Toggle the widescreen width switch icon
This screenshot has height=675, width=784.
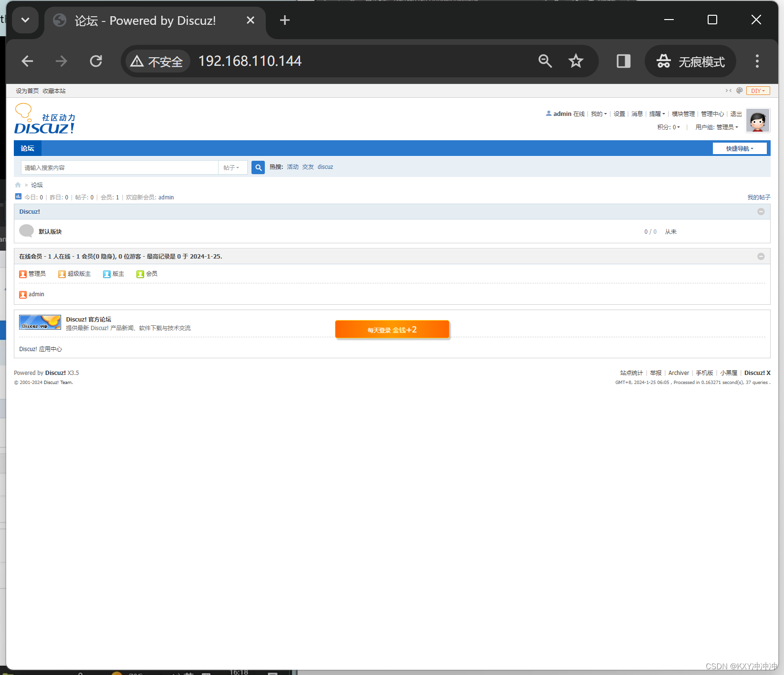tap(729, 91)
